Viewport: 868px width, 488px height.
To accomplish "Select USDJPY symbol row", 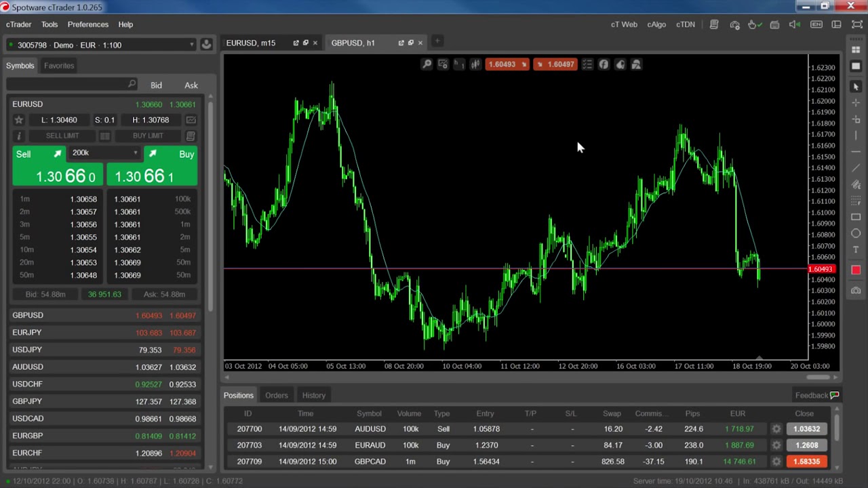I will pyautogui.click(x=104, y=350).
